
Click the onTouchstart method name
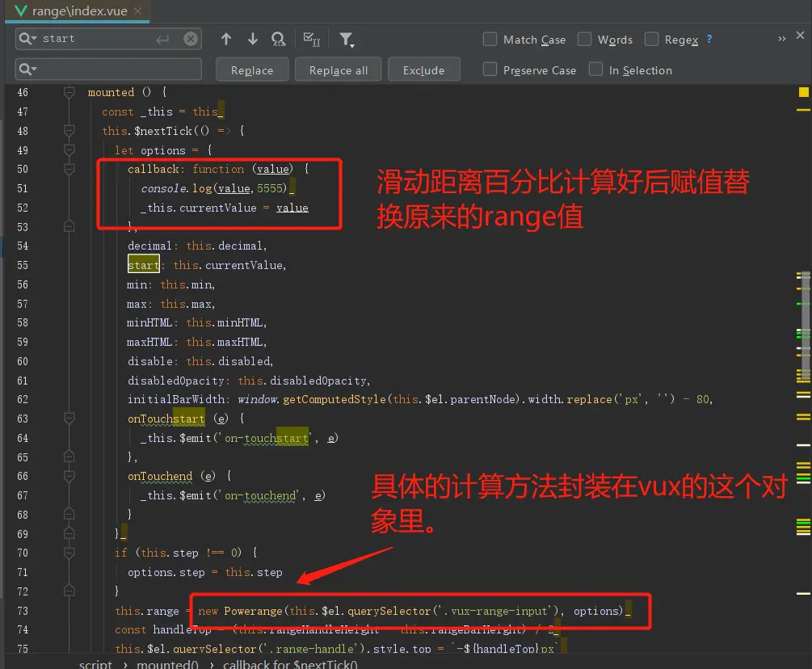click(x=166, y=419)
